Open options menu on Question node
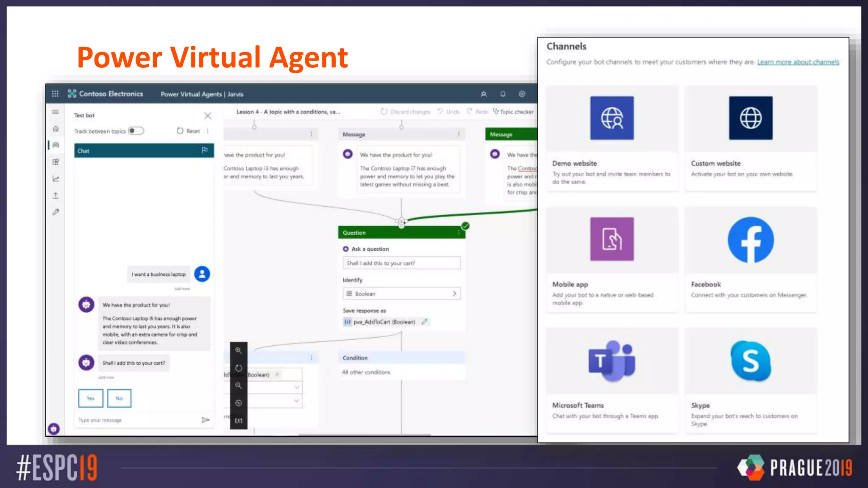 (459, 233)
